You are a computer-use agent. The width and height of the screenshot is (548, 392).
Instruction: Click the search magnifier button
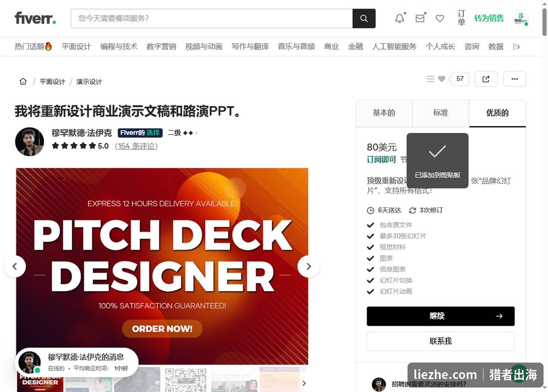364,18
